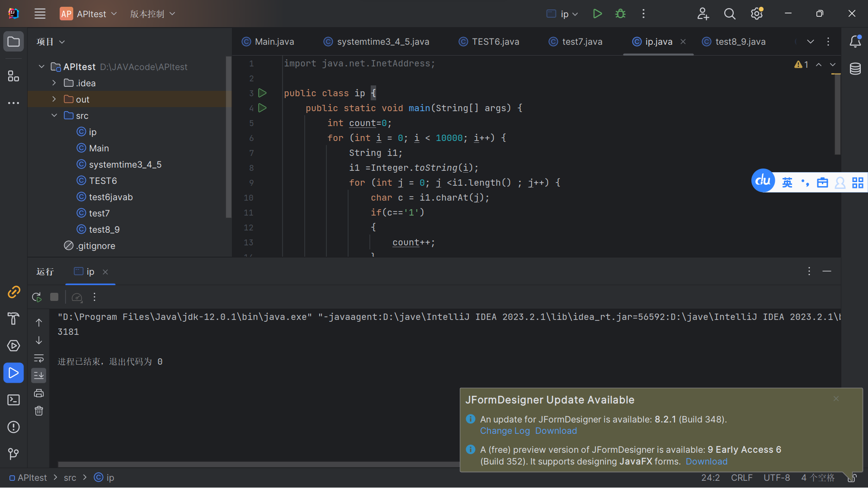Open the Database tool window icon
The height and width of the screenshot is (488, 868).
[855, 69]
